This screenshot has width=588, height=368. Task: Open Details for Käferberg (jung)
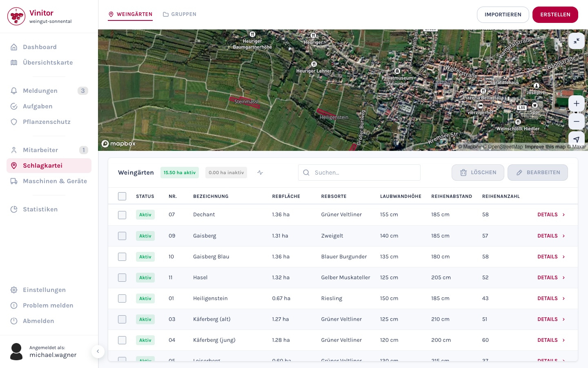pos(551,340)
